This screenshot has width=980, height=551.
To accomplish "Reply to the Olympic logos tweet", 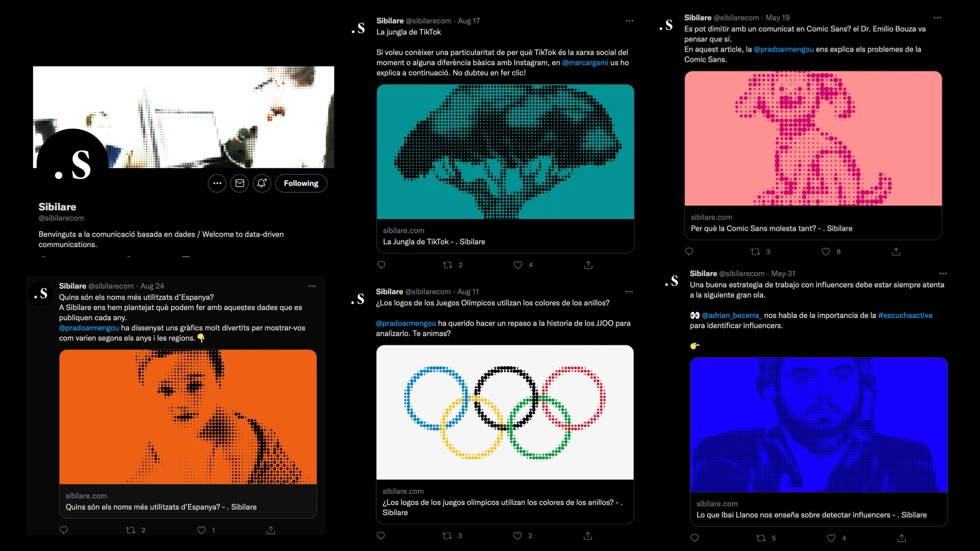I will (x=381, y=536).
